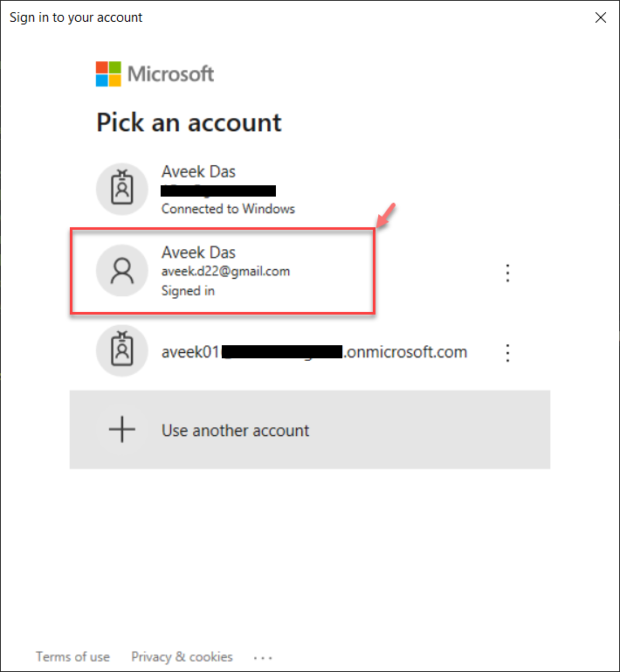Click the 'Sign in to your account' window title
Viewport: 620px width, 672px height.
[76, 17]
